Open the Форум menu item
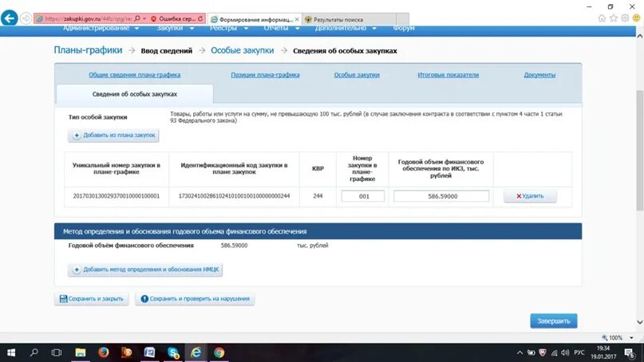Image resolution: width=644 pixels, height=362 pixels. pos(403,28)
